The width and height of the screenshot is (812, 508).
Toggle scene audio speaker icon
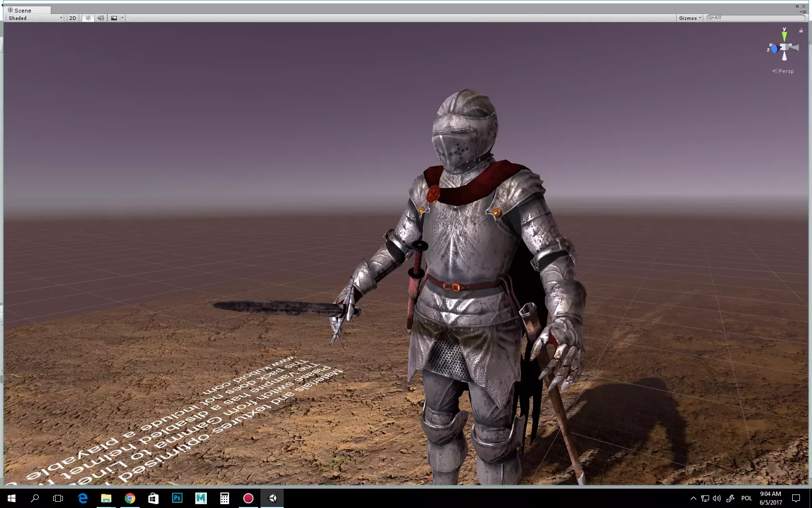pos(101,18)
